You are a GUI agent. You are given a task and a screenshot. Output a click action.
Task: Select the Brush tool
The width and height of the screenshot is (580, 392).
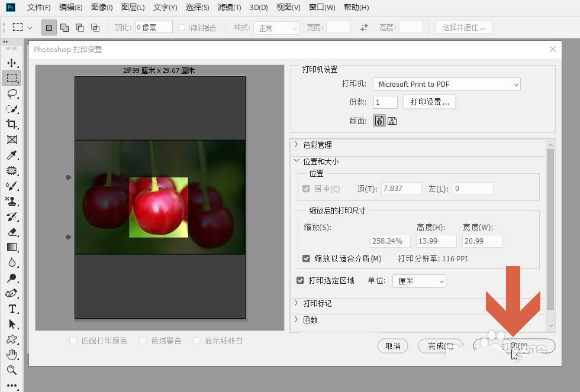tap(12, 186)
